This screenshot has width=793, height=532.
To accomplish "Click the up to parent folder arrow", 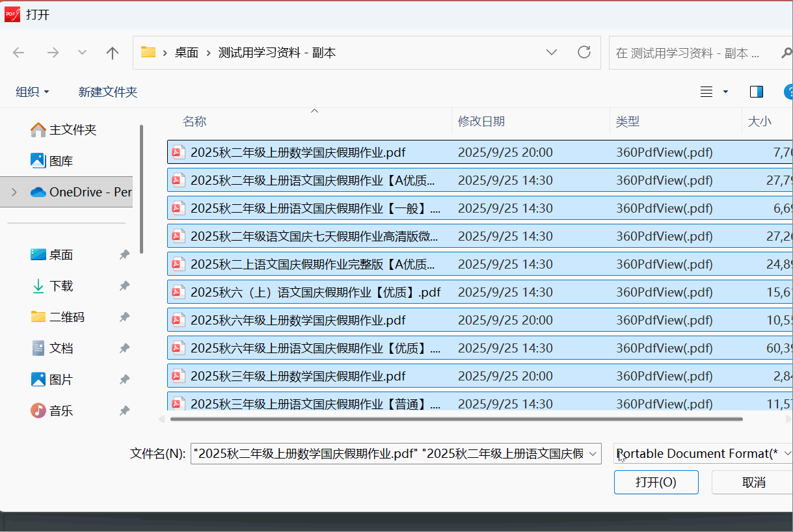I will [112, 52].
